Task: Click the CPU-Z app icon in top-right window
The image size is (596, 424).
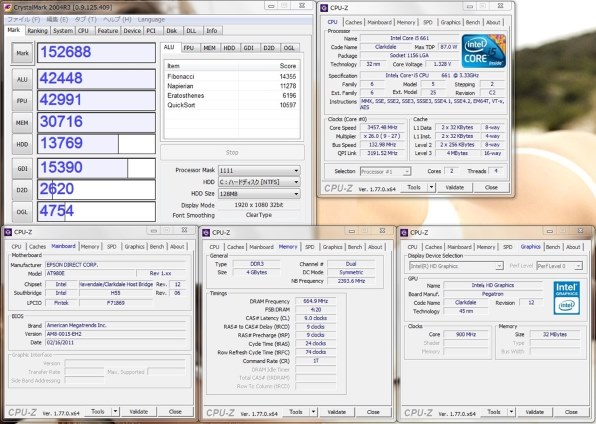Action: pyautogui.click(x=324, y=8)
